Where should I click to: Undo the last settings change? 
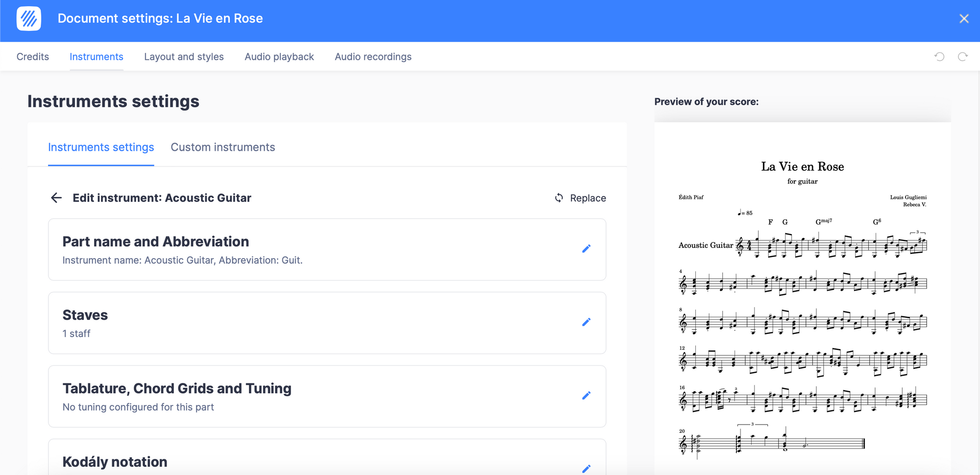[939, 57]
